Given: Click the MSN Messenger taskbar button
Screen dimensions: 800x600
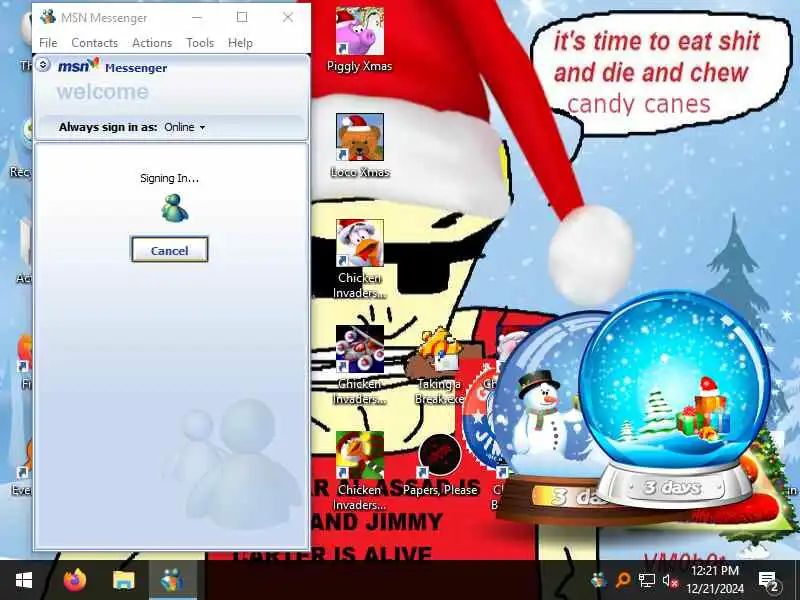Looking at the screenshot, I should (172, 580).
